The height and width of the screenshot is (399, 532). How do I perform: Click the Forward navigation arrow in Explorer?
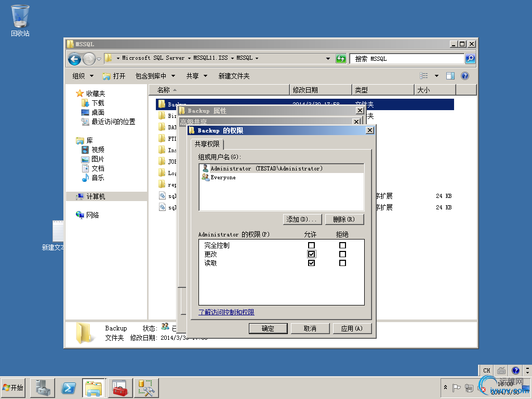pos(89,59)
